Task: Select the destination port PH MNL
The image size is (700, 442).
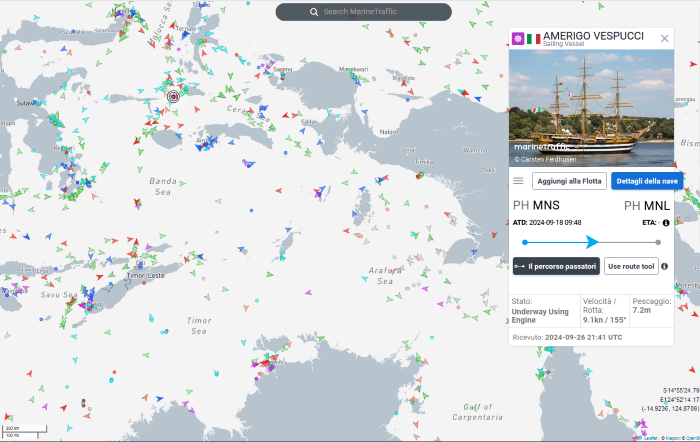Action: point(647,205)
